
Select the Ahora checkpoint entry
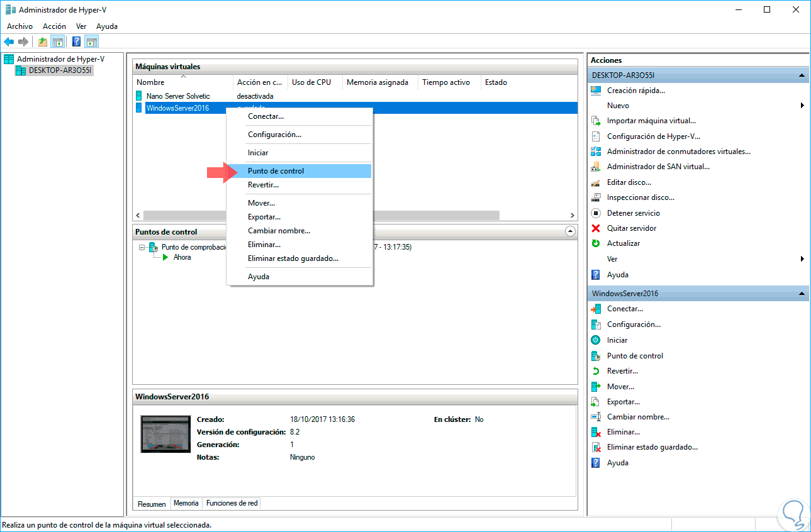(x=182, y=257)
